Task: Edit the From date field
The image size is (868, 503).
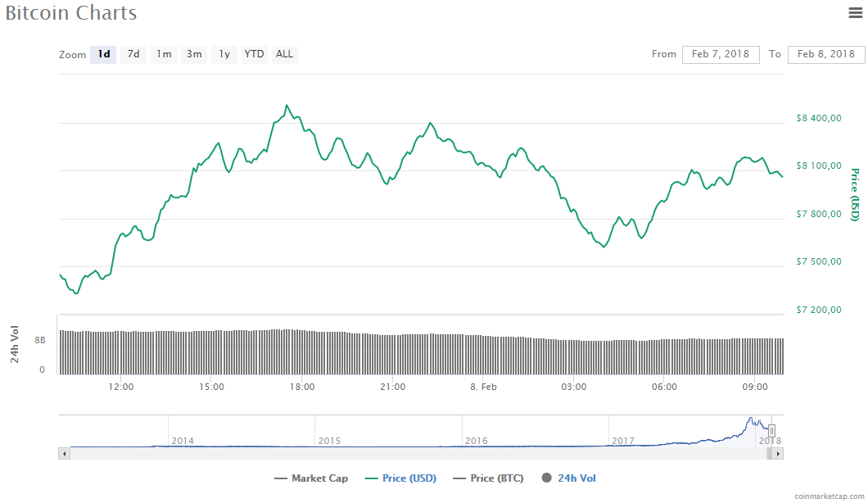Action: (x=721, y=54)
